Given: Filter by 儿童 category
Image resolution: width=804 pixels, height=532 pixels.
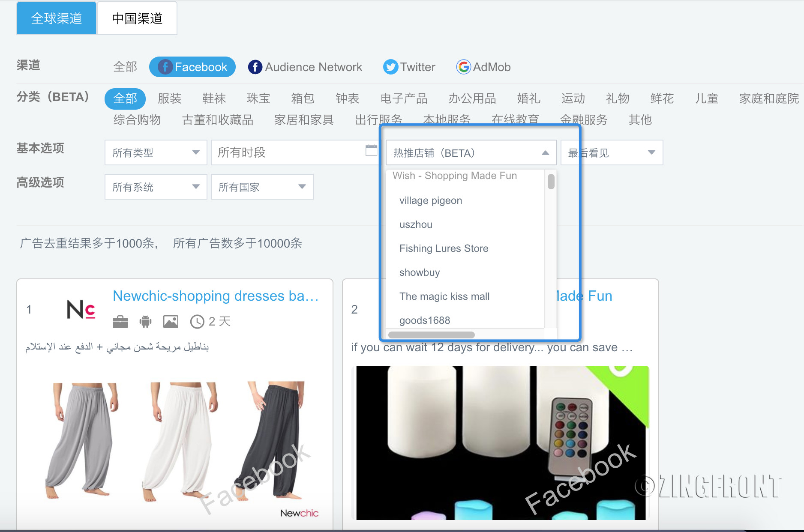Looking at the screenshot, I should (x=706, y=99).
